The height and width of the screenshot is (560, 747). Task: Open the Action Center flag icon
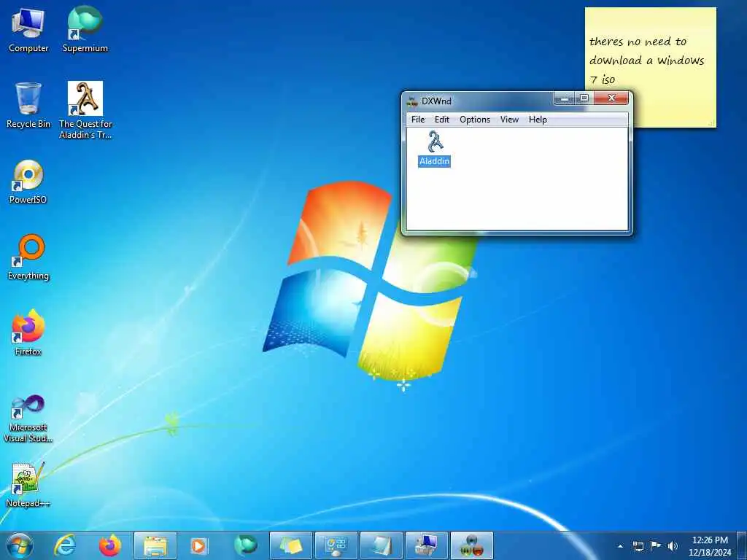click(656, 545)
